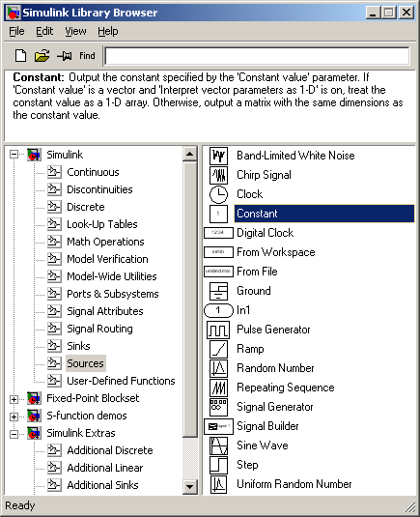The width and height of the screenshot is (420, 517).
Task: Select the Continuous library
Action: (93, 172)
